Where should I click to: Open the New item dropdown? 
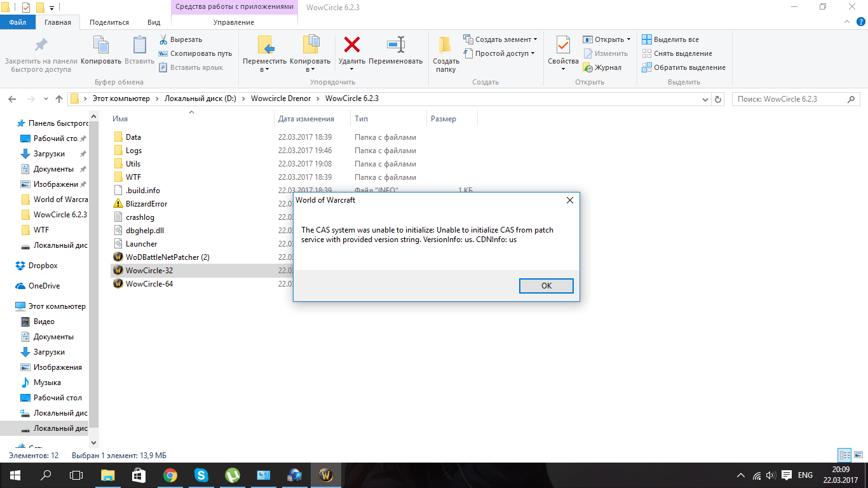pyautogui.click(x=535, y=39)
